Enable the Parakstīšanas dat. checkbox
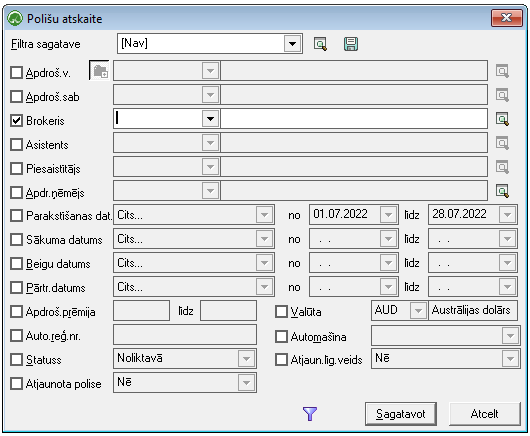 pyautogui.click(x=16, y=215)
